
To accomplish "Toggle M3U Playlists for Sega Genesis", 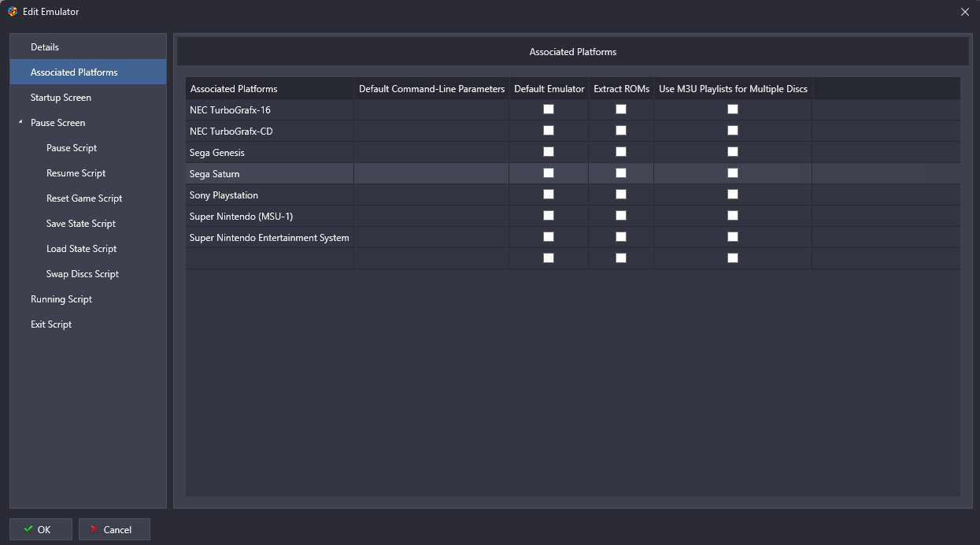I will click(733, 152).
